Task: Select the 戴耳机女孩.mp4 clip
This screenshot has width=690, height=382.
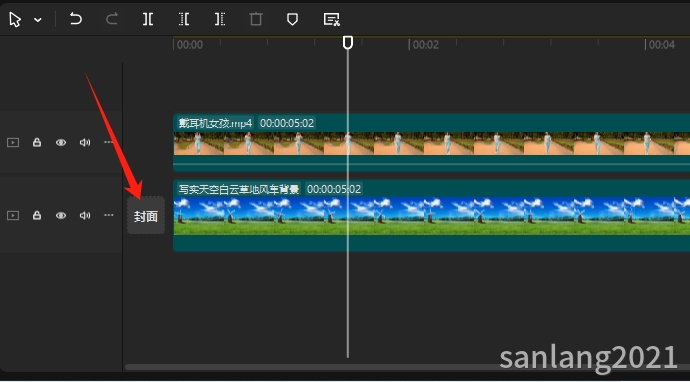Action: pyautogui.click(x=431, y=143)
